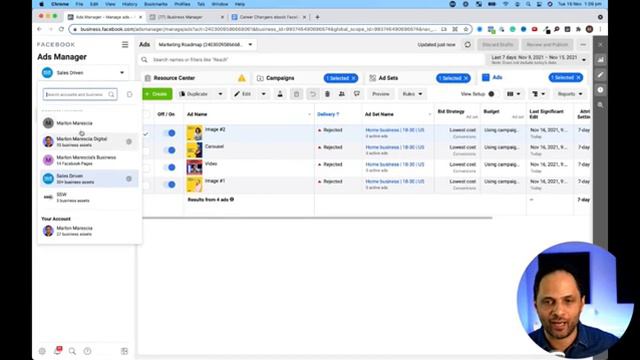Expand the Edit dropdown arrow
Screen dimensions: 640x360
tap(264, 94)
